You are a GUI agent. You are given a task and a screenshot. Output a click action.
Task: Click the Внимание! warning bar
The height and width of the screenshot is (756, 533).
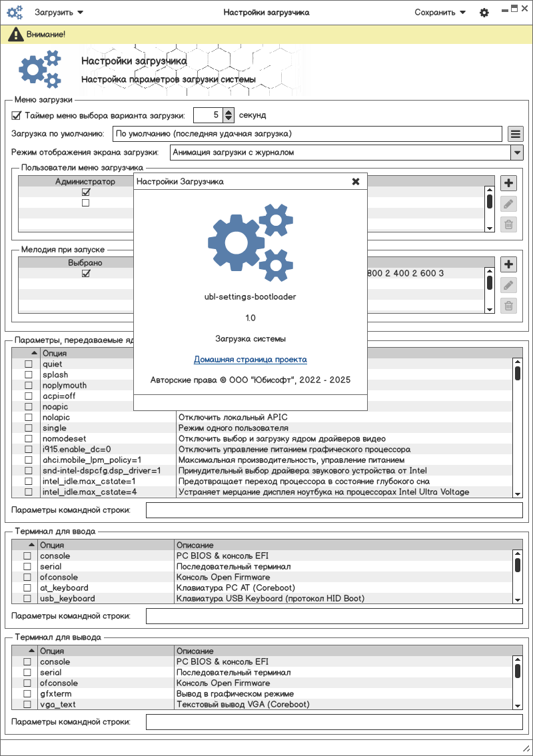pyautogui.click(x=266, y=34)
